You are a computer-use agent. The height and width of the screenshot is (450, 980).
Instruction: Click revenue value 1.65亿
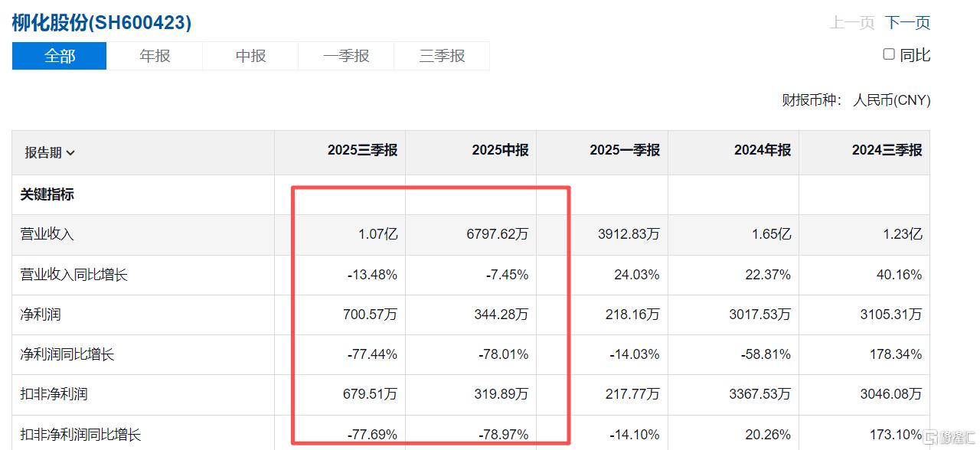coord(771,234)
